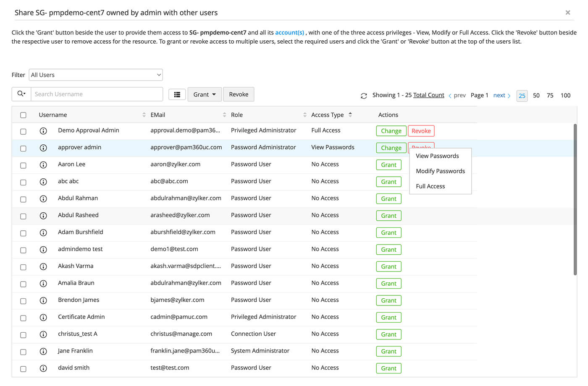Select the Brendon James row checkbox

click(x=23, y=301)
